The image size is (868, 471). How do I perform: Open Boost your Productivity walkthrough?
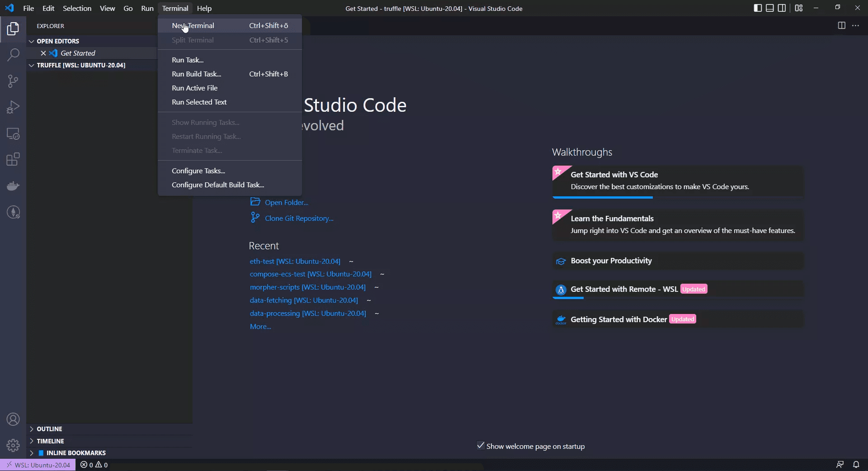(678, 261)
